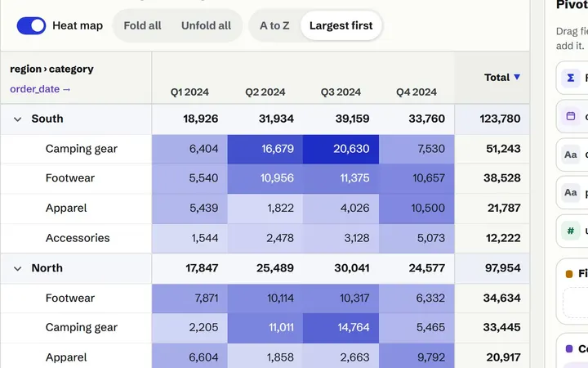588x368 pixels.
Task: Toggle the Heat map switch off
Action: pos(31,25)
